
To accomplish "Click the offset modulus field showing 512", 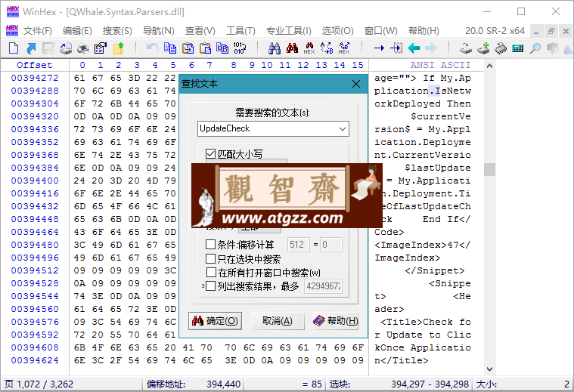I will pyautogui.click(x=299, y=244).
